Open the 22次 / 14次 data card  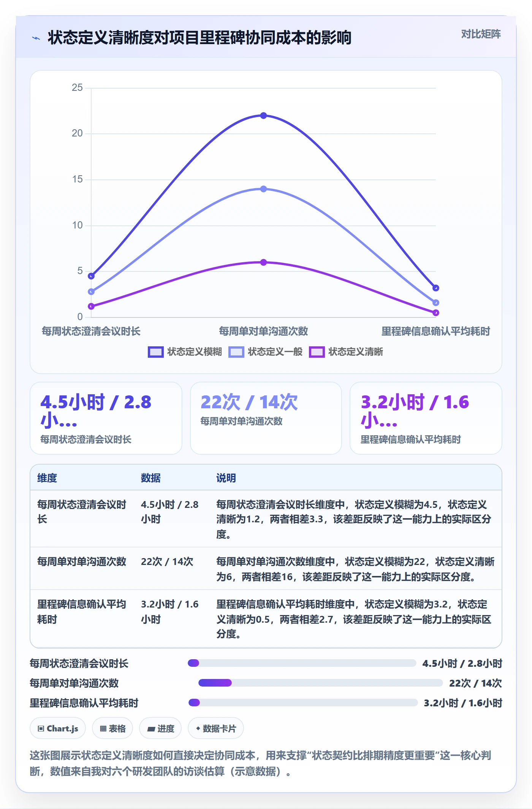click(266, 418)
